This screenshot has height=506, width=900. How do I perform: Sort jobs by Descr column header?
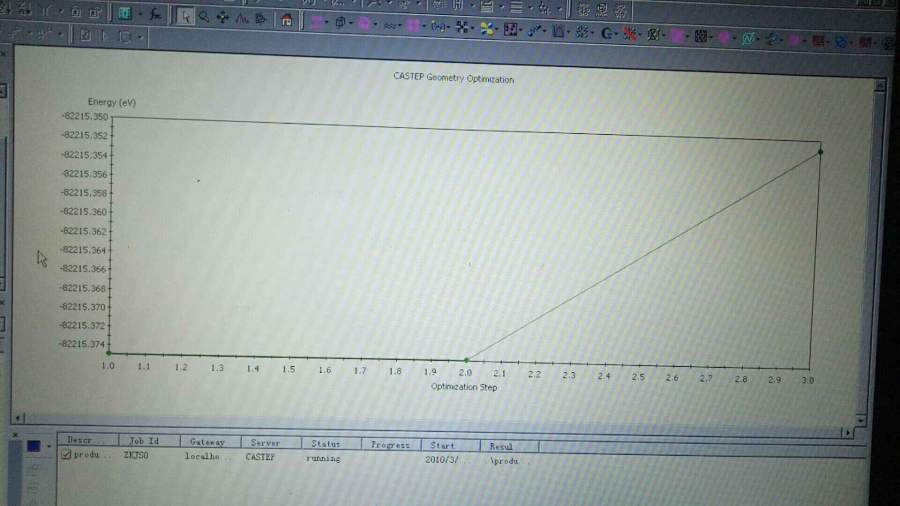coord(88,440)
